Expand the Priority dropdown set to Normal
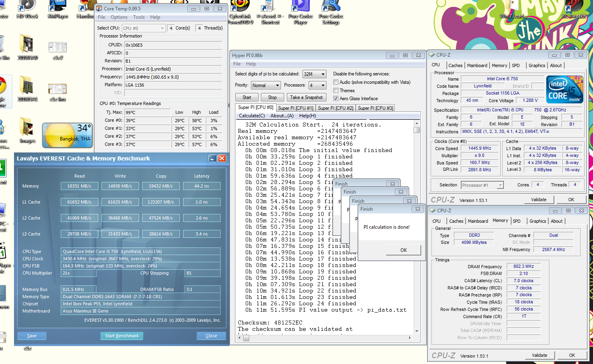This screenshot has width=593, height=364. tap(266, 85)
